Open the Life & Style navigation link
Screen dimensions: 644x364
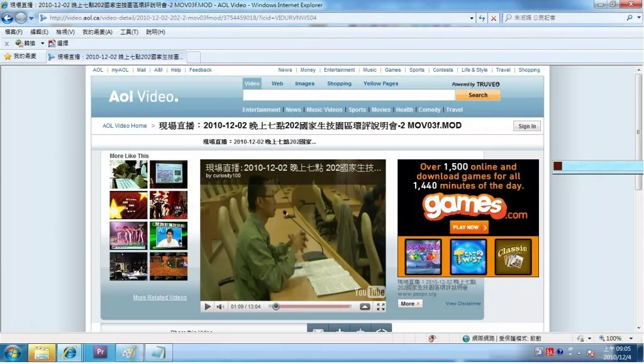(474, 70)
